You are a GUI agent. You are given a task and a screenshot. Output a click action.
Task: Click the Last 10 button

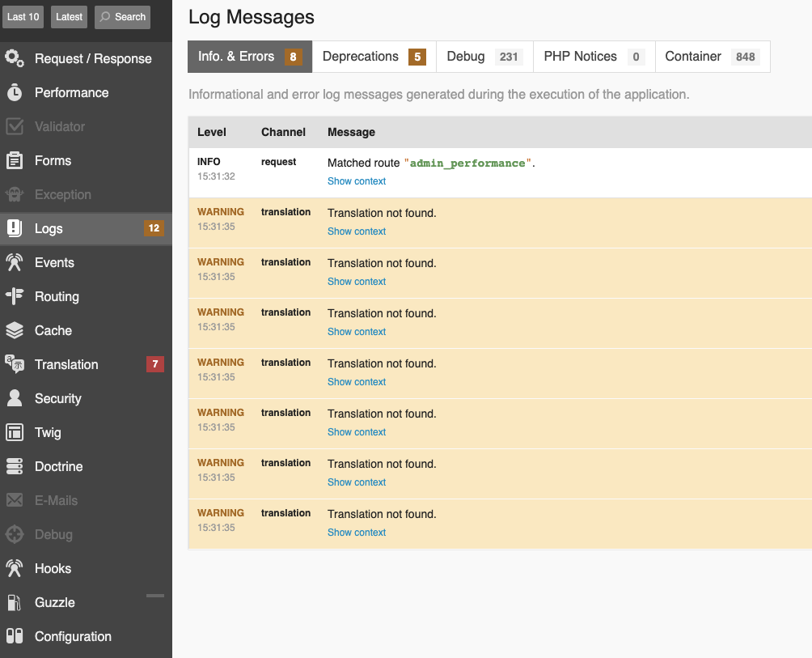click(23, 17)
